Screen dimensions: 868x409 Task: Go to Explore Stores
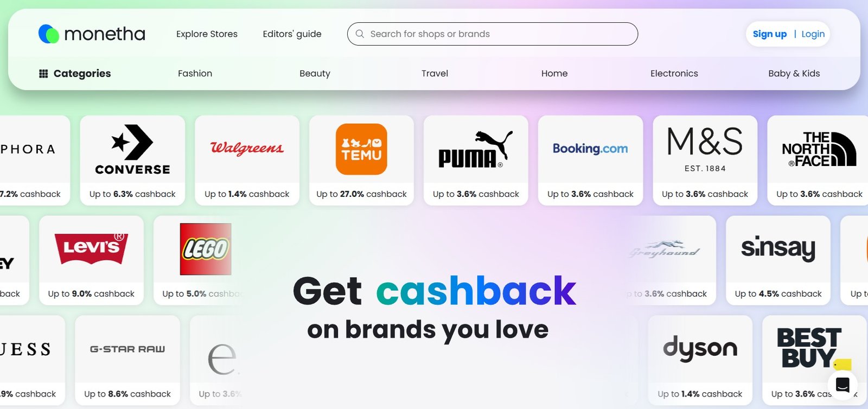point(207,34)
